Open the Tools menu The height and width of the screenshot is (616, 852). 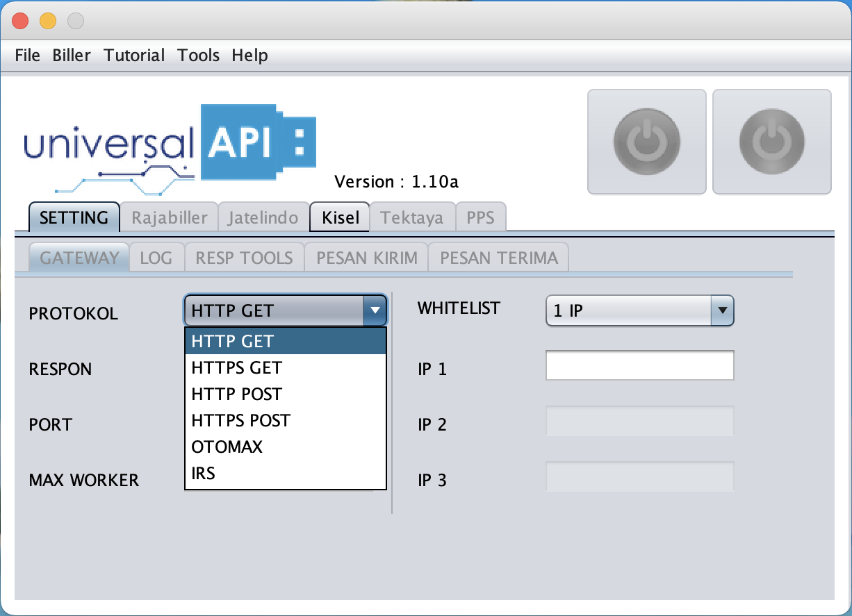point(199,56)
